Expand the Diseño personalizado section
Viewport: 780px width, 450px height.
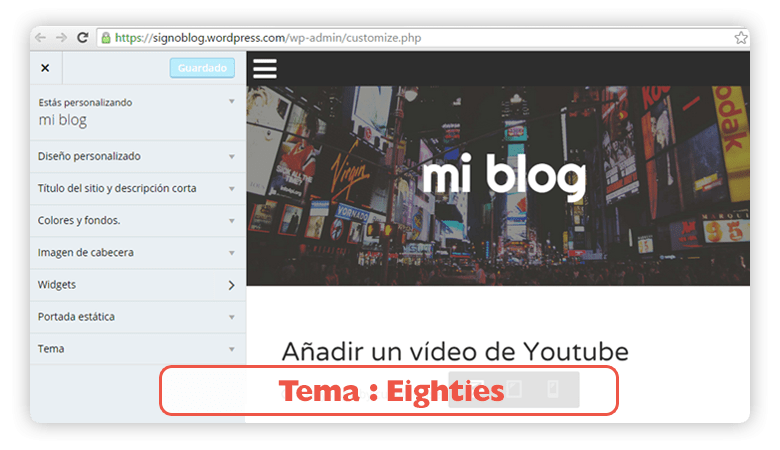138,157
